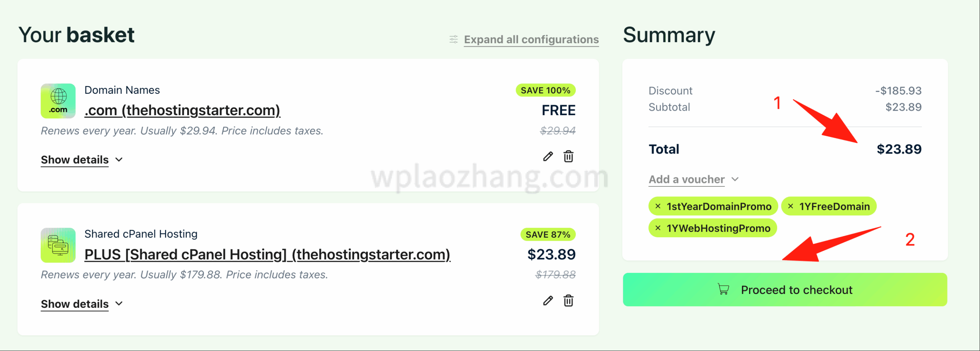Remove the 1YWebHostingPromo voucher tag
This screenshot has height=351, width=980.
pos(658,228)
